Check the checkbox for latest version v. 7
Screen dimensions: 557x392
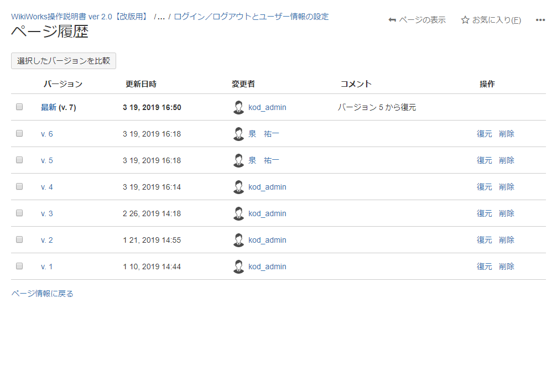[19, 107]
